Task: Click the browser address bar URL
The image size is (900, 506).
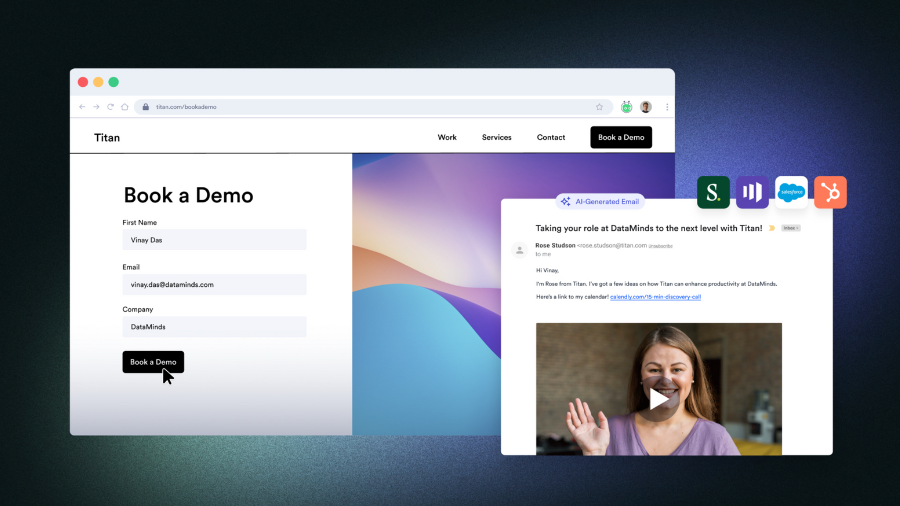Action: coord(187,107)
